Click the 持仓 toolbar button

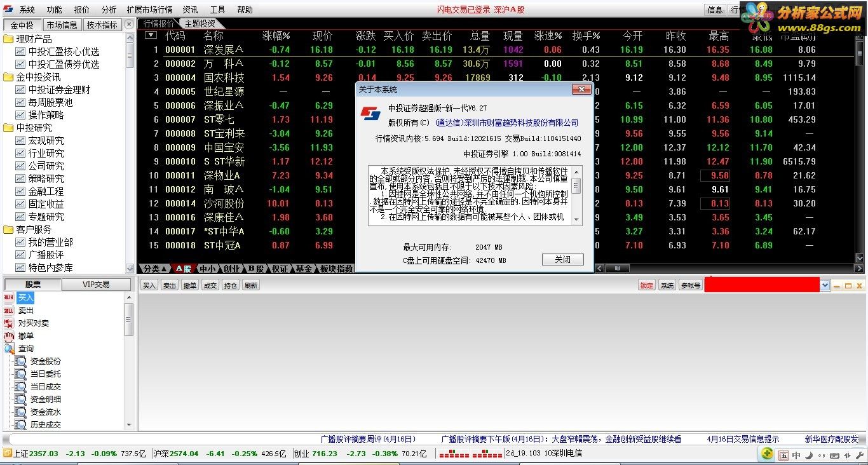click(231, 286)
